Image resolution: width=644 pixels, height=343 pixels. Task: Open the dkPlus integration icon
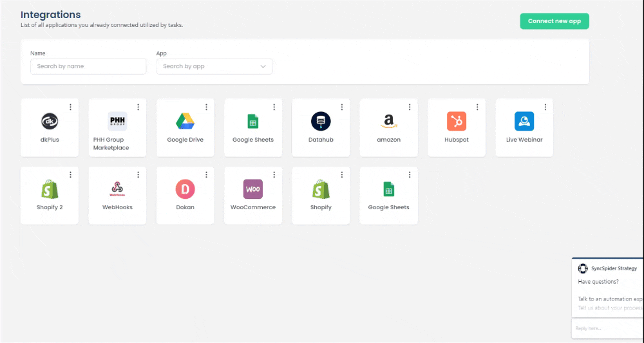(x=50, y=121)
